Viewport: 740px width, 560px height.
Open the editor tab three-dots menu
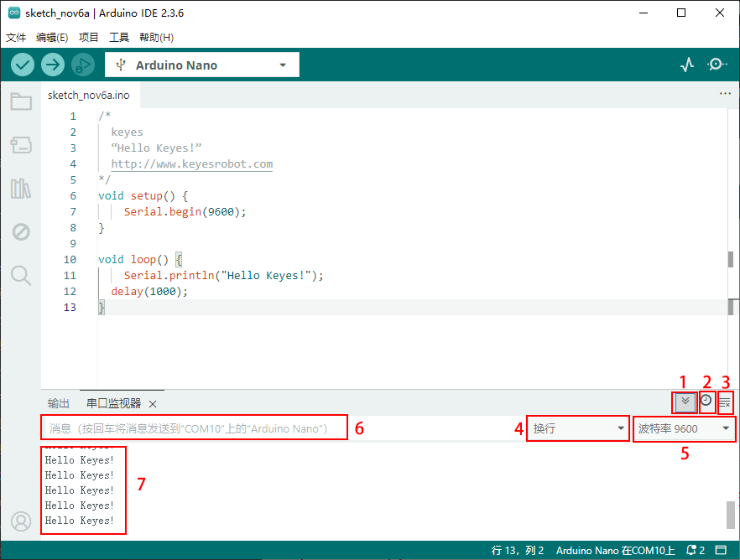pos(726,93)
